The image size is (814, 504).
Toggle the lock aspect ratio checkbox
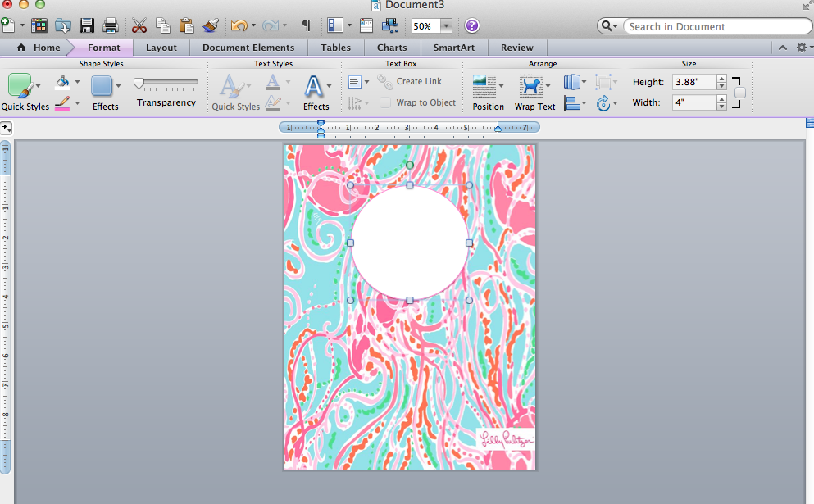pyautogui.click(x=740, y=93)
